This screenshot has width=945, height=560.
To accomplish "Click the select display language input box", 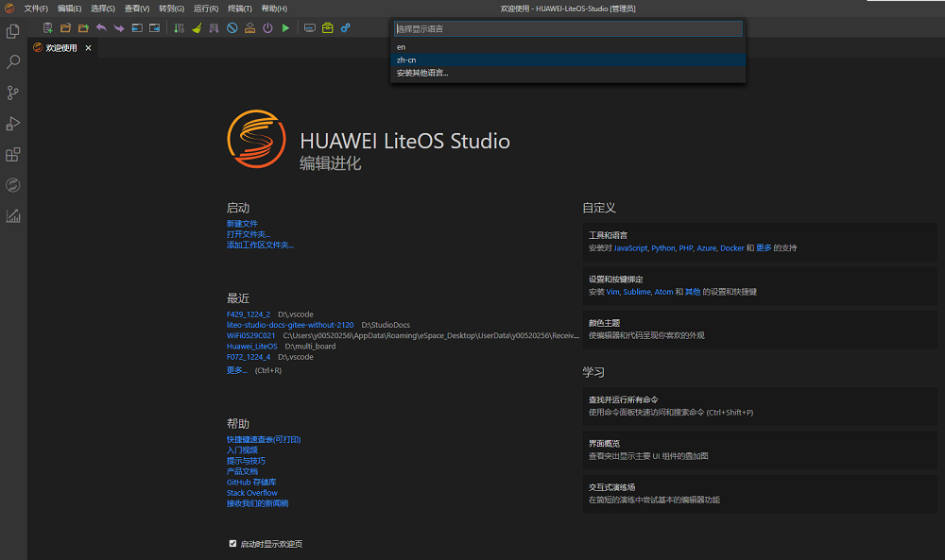I will coord(568,29).
